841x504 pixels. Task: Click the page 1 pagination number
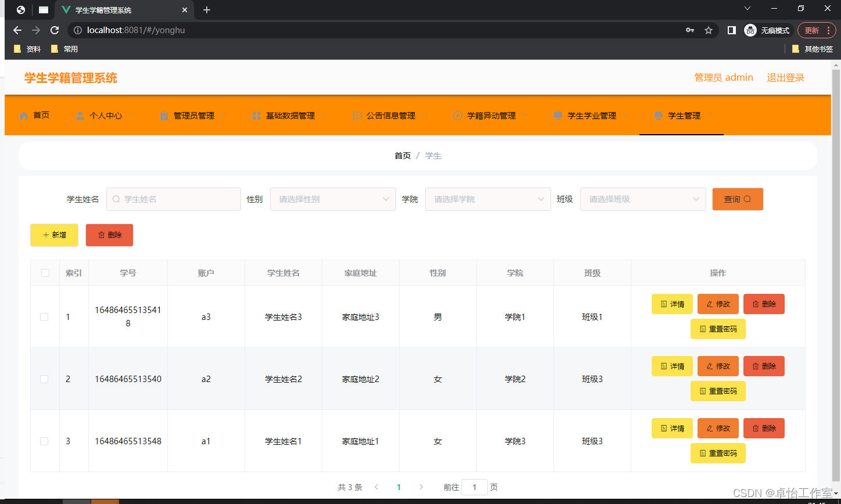pos(398,487)
